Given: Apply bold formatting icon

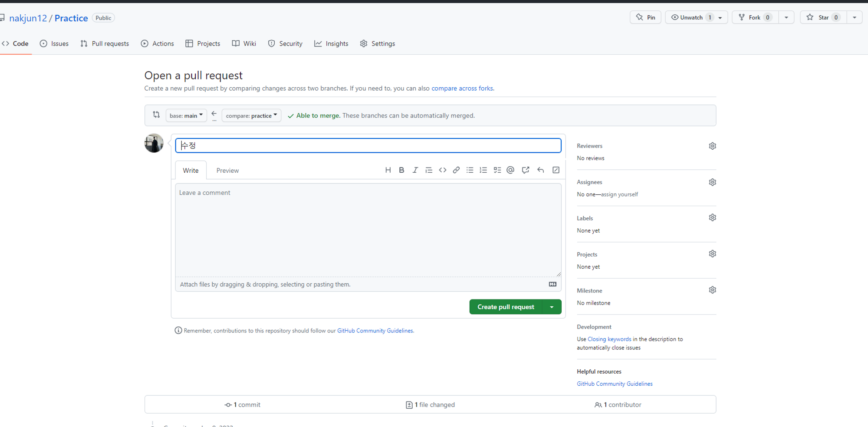Looking at the screenshot, I should click(401, 170).
